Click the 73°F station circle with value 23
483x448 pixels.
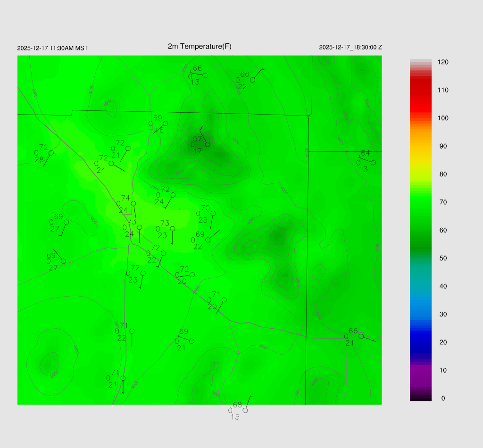[173, 229]
